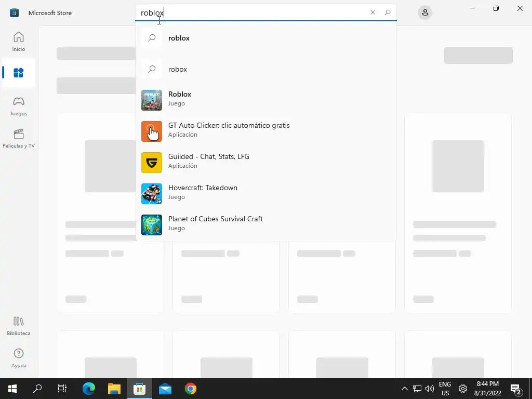This screenshot has width=532, height=399.
Task: Open the clock showing 8:44 PM
Action: tap(487, 389)
